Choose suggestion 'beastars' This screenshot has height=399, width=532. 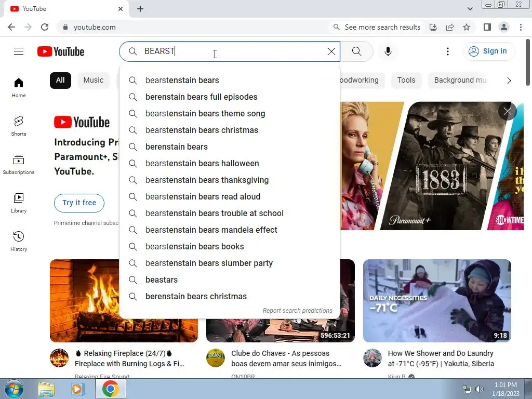tap(230, 280)
